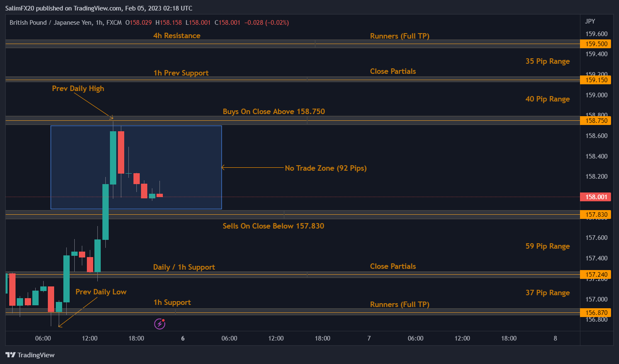This screenshot has height=364, width=619.
Task: Select the 159.500 orange price label
Action: click(596, 44)
